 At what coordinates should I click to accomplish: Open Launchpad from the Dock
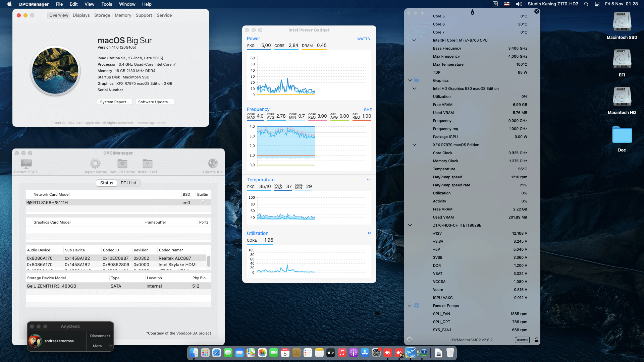pos(205,353)
